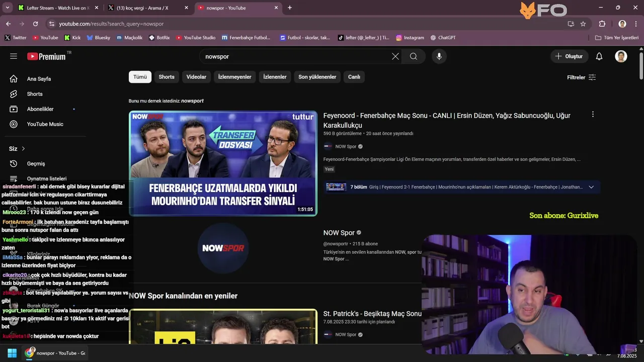Click the NOW Spor circular channel logo
Image resolution: width=644 pixels, height=362 pixels.
point(223,248)
